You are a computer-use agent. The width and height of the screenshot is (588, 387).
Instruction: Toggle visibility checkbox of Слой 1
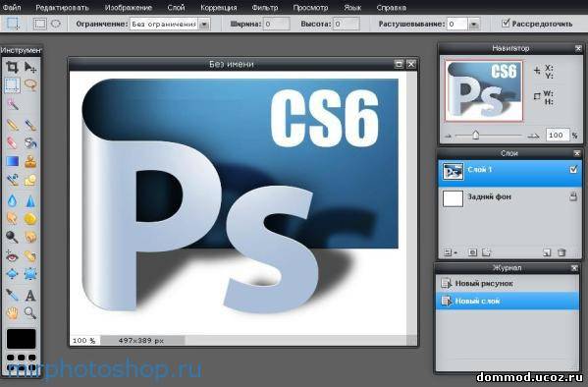[x=573, y=170]
